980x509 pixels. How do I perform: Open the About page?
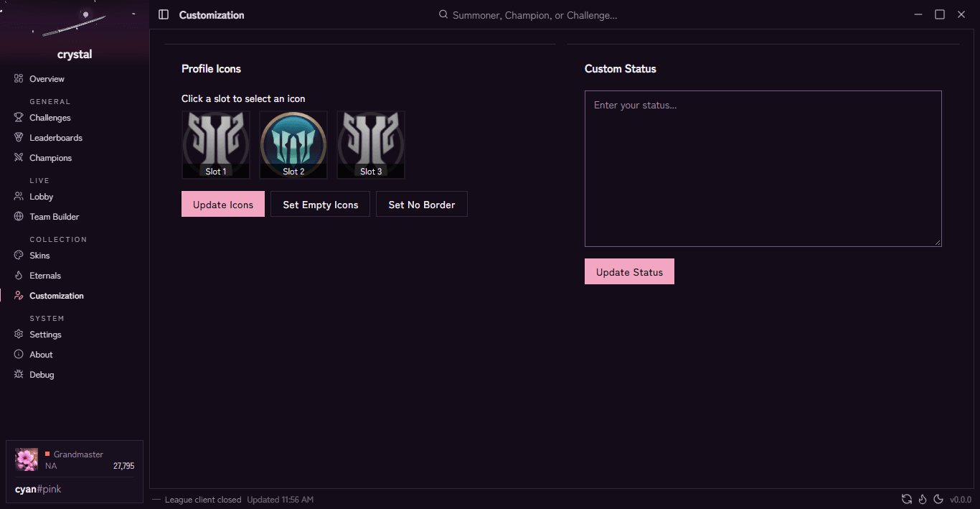(75, 355)
